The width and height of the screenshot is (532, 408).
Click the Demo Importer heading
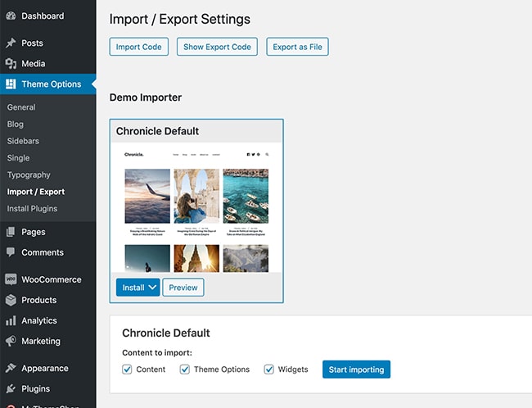click(x=146, y=97)
